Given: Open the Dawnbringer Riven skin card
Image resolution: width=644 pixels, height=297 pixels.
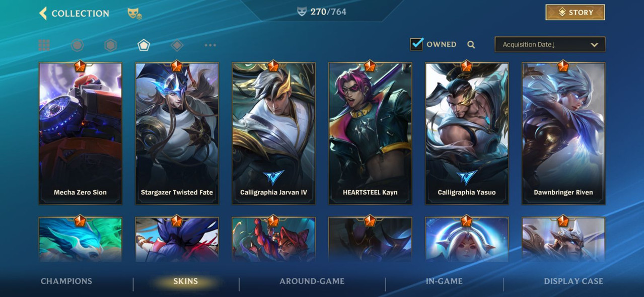Looking at the screenshot, I should tap(563, 133).
